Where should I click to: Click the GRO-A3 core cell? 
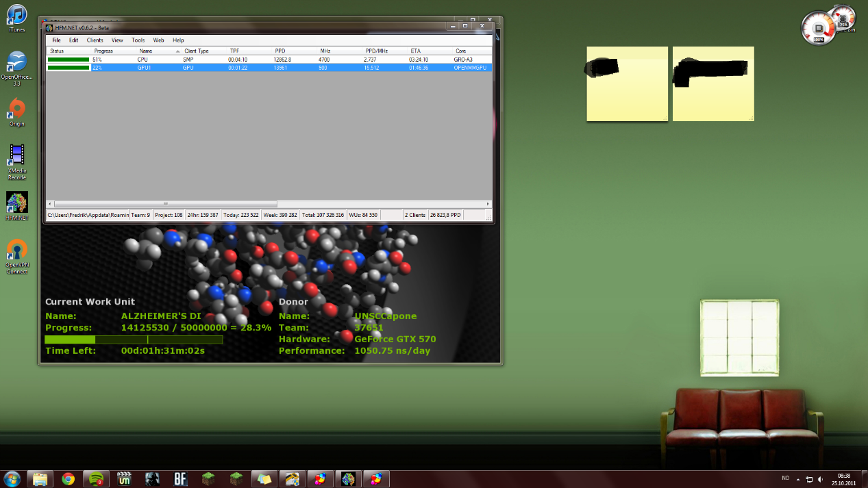(x=463, y=60)
